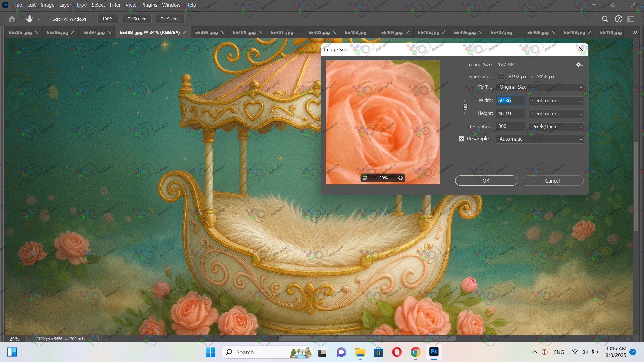Click the workspace switcher icon
The image size is (644, 362).
click(x=631, y=19)
